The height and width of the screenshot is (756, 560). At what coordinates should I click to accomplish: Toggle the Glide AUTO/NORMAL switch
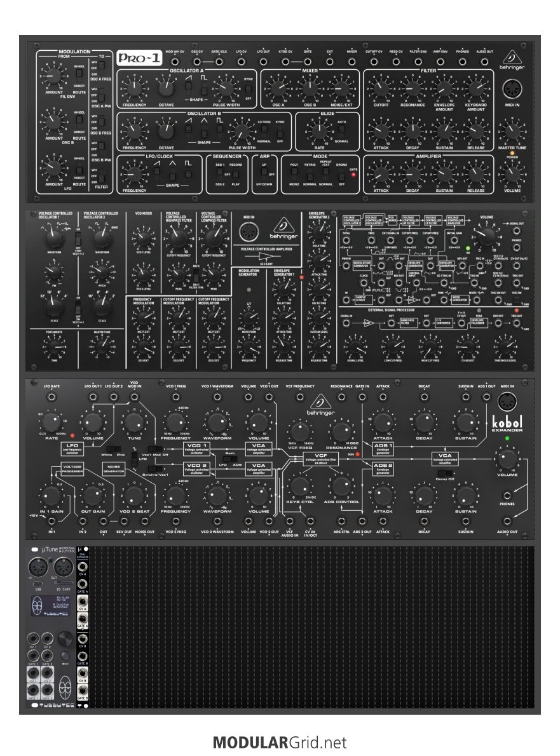(341, 131)
